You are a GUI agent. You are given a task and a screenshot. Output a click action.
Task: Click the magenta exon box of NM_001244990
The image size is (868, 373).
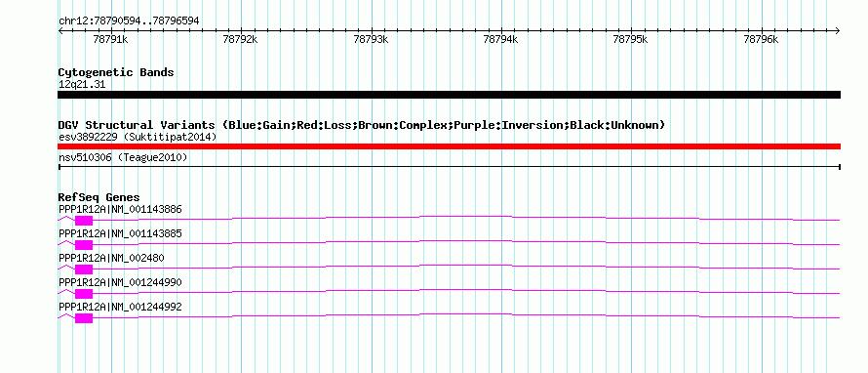[x=84, y=294]
